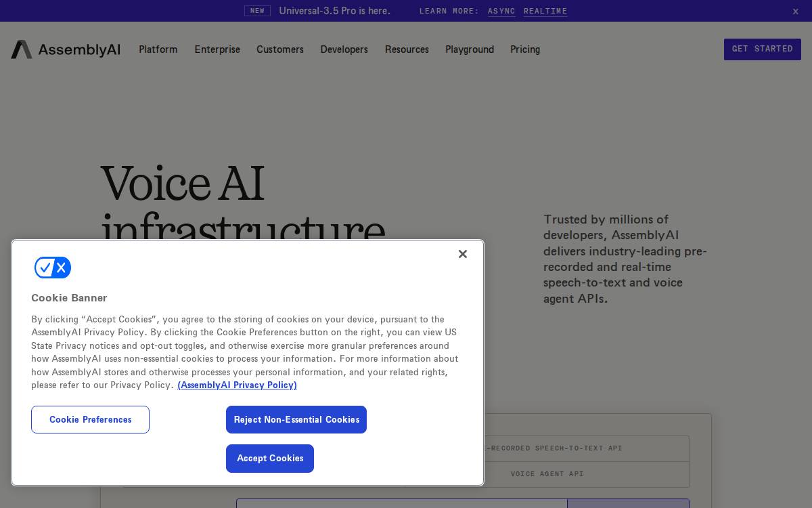The image size is (812, 508).
Task: Open the Resources menu
Action: coord(407,49)
